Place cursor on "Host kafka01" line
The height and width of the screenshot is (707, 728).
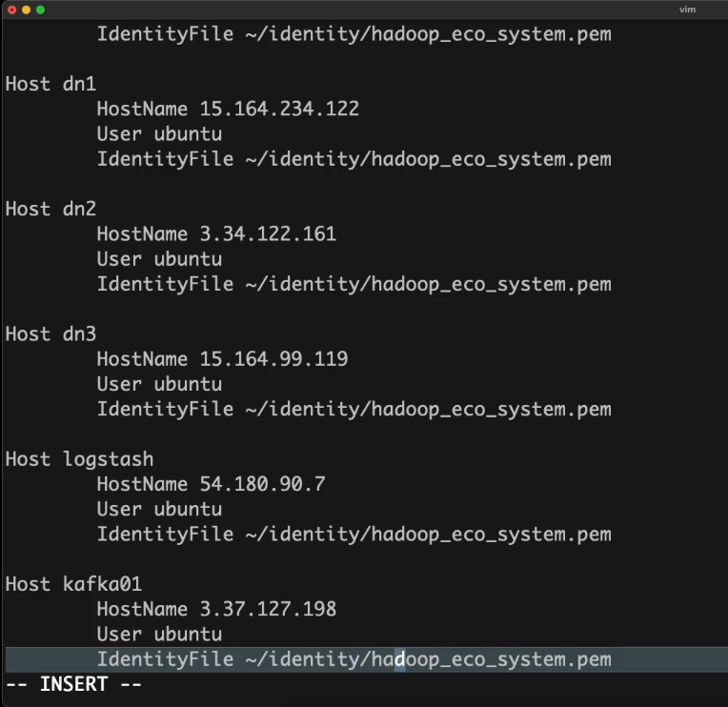[x=73, y=584]
